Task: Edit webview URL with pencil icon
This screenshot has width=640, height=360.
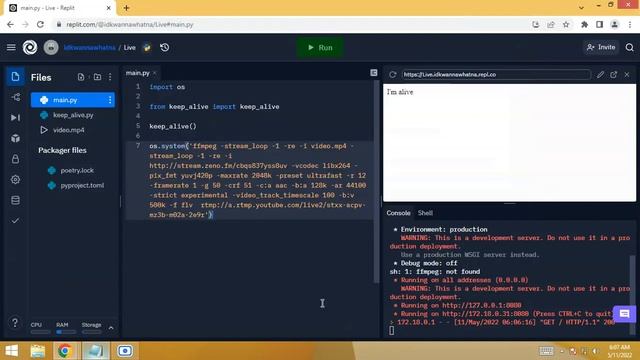Action: (x=600, y=75)
